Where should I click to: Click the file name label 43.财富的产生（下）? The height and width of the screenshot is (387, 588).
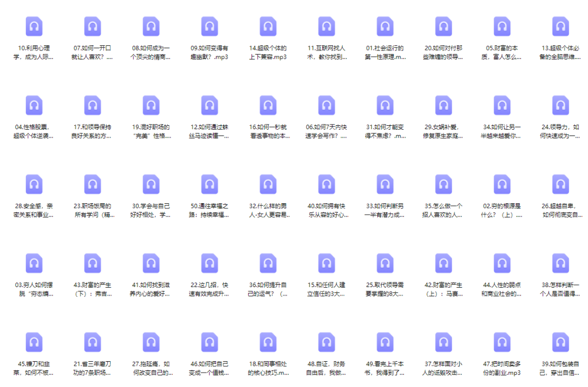tap(92, 289)
